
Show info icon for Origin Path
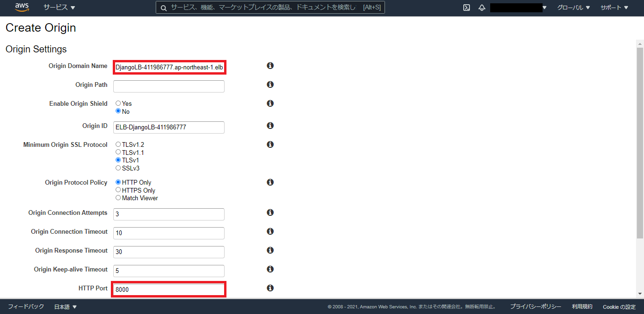point(270,85)
